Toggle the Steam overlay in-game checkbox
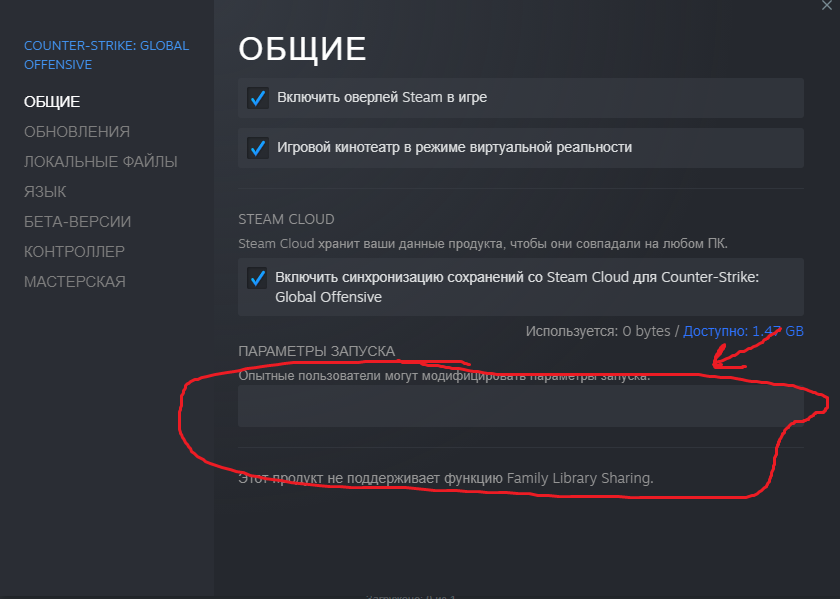 (258, 98)
